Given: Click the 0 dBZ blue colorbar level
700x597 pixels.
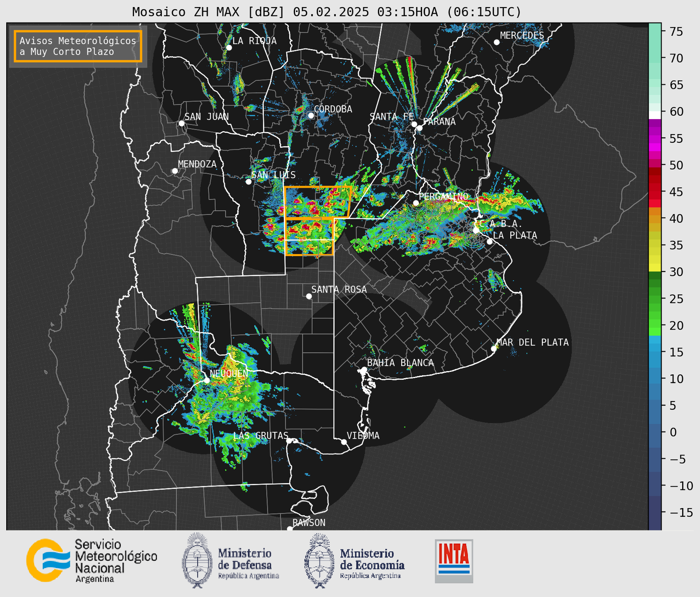Looking at the screenshot, I should (x=655, y=432).
